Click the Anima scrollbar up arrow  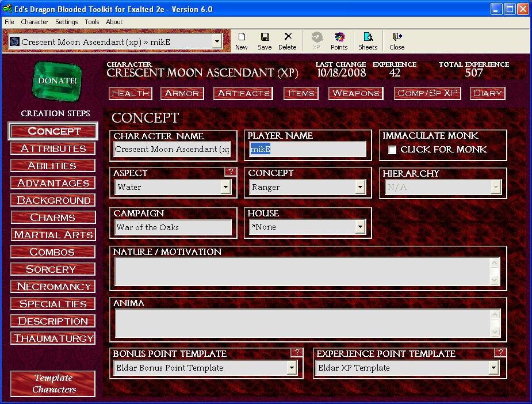point(495,314)
